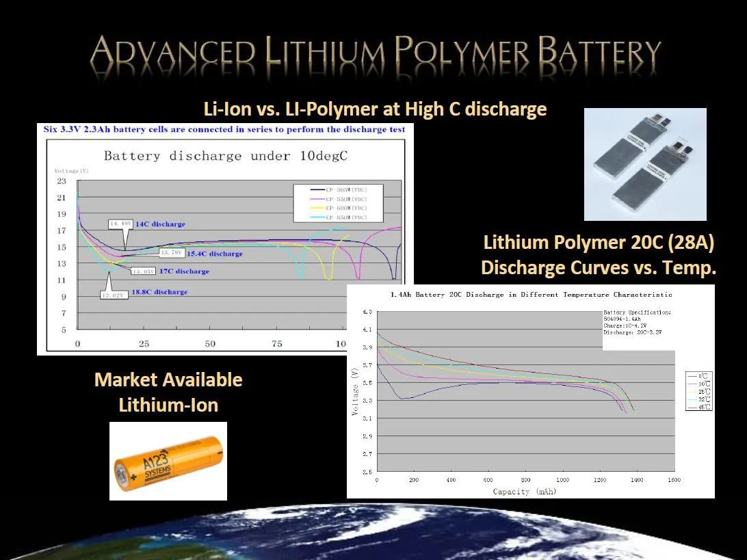Select 'Li-Ion vs. LI-Polymer at High C discharge' heading
747x560 pixels.
[375, 109]
